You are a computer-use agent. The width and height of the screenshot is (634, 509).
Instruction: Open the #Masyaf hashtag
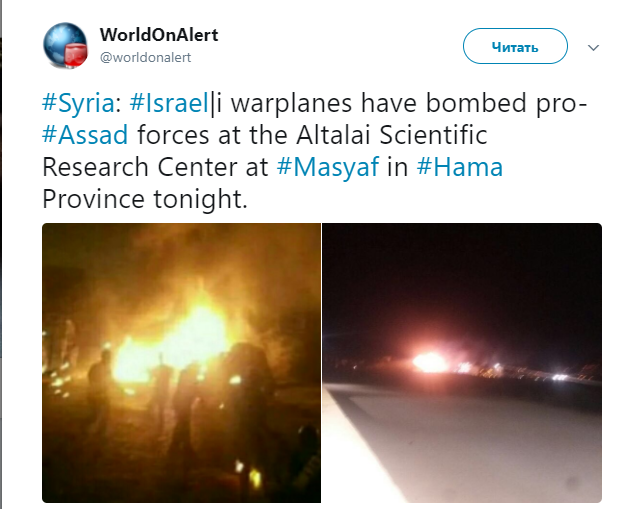tap(328, 167)
